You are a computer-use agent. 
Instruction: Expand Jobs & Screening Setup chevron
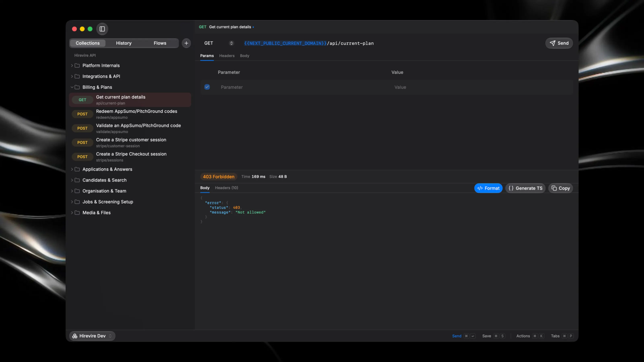72,202
